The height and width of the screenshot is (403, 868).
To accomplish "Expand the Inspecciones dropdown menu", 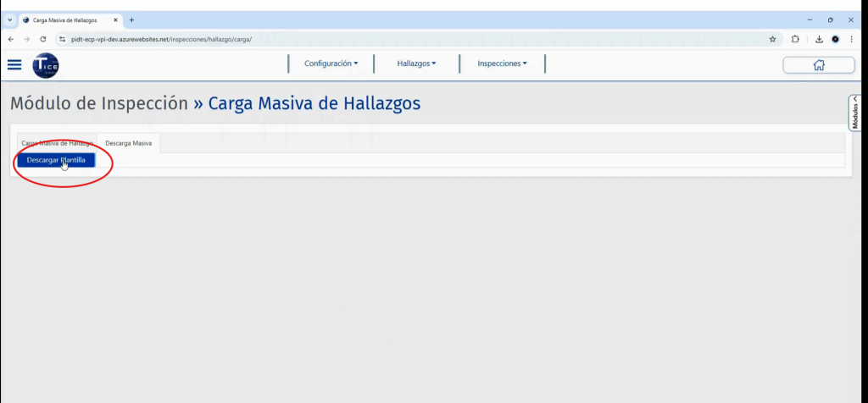I will click(502, 63).
